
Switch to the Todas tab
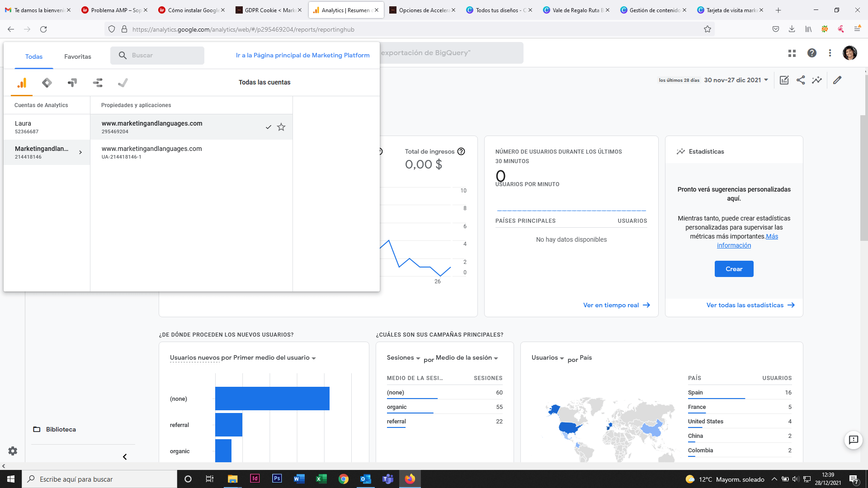(x=34, y=56)
